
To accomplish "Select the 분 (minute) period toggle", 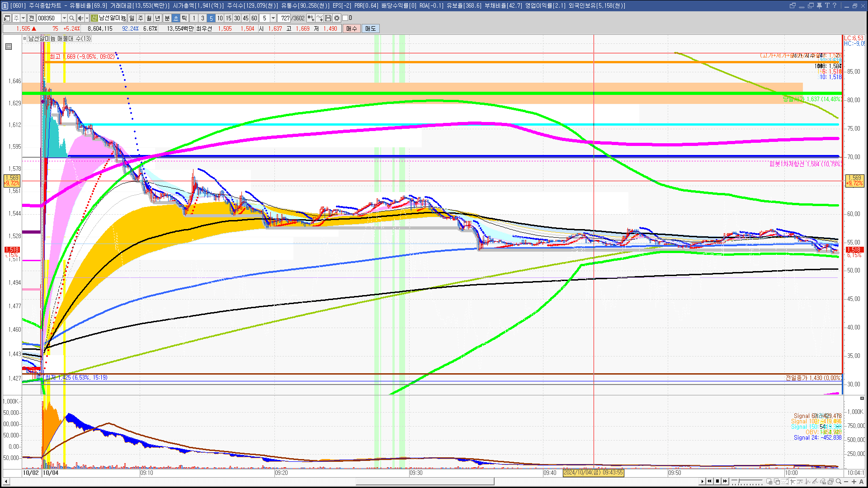I will click(167, 18).
